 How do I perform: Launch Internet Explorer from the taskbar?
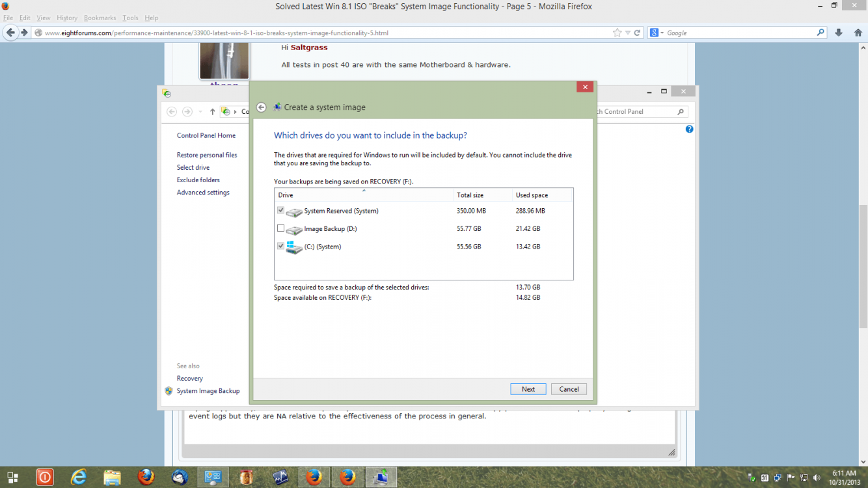tap(79, 477)
